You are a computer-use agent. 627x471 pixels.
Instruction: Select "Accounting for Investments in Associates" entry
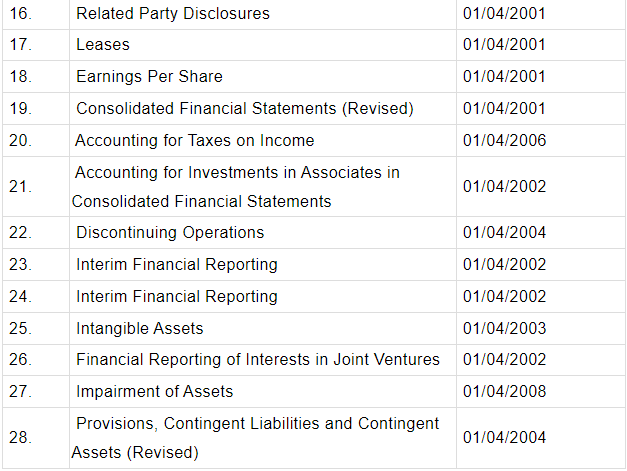[x=237, y=173]
